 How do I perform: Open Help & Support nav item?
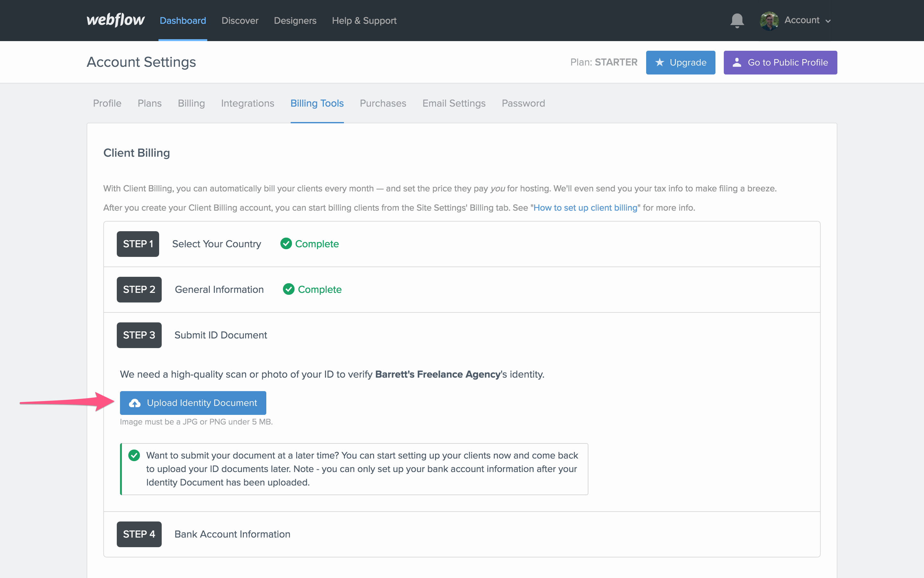364,21
